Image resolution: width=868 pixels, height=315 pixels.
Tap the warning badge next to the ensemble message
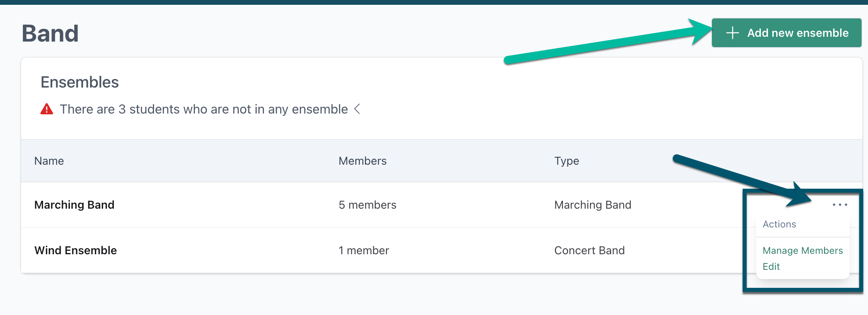47,109
